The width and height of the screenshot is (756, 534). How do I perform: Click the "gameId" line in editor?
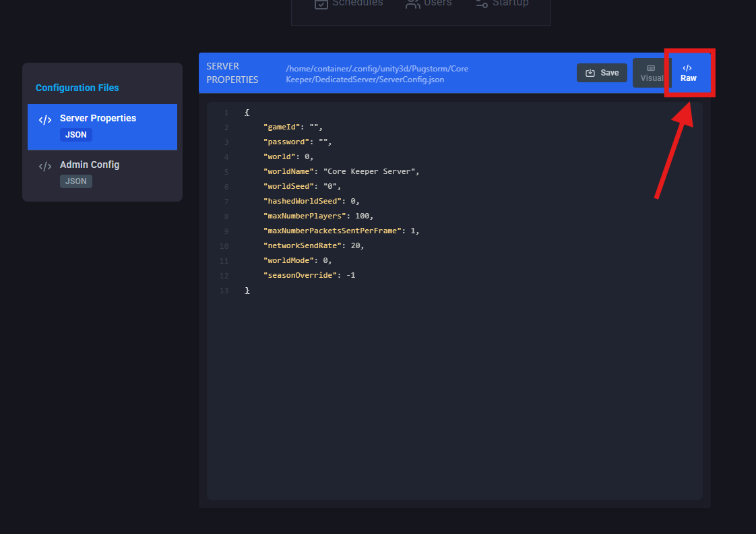(292, 127)
